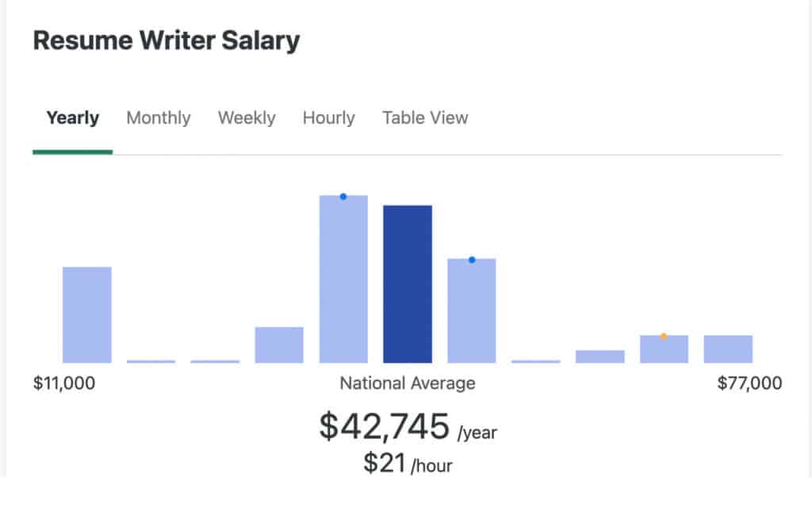Open the Hourly salary view
The height and width of the screenshot is (508, 812).
(327, 117)
